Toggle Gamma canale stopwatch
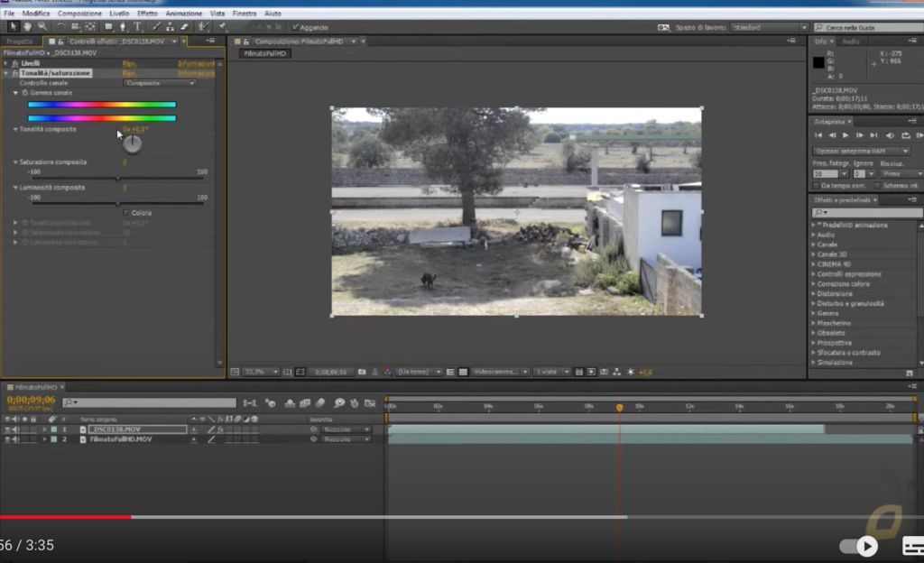Viewport: 924px width, 563px height. [x=24, y=92]
